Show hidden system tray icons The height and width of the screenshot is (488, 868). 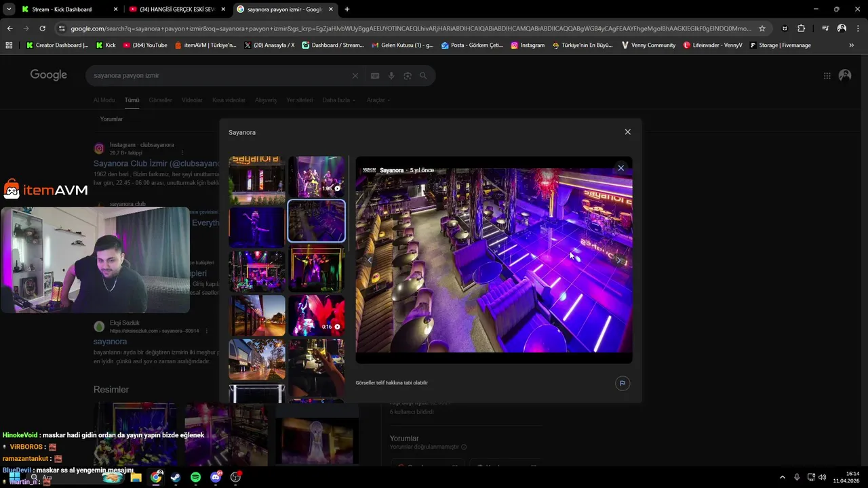783,477
